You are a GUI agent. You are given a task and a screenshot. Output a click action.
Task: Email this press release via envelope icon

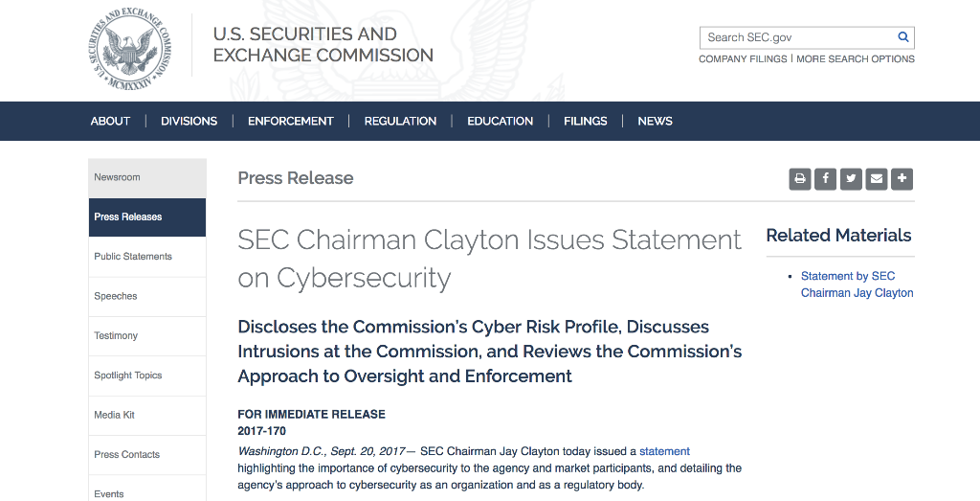[x=877, y=179]
